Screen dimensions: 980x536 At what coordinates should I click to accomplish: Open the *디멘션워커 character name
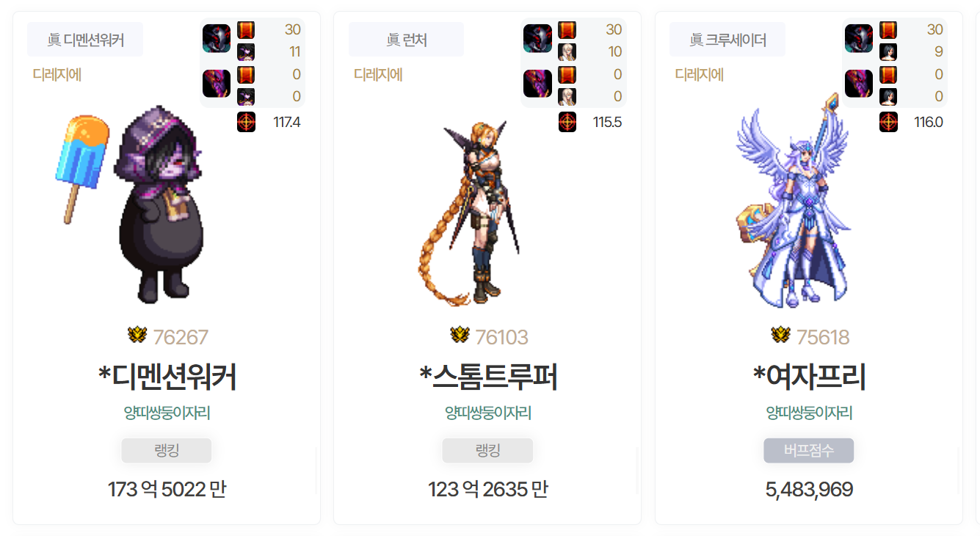point(167,377)
